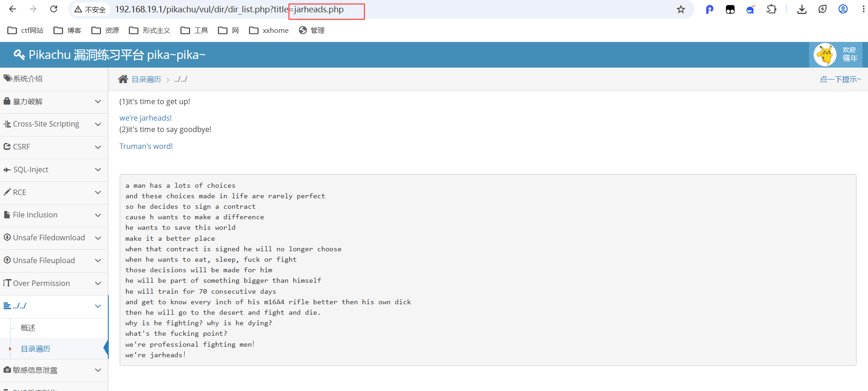Open the leaf-shaped browser toolbar icon
Image resolution: width=868 pixels, height=391 pixels.
tap(822, 10)
